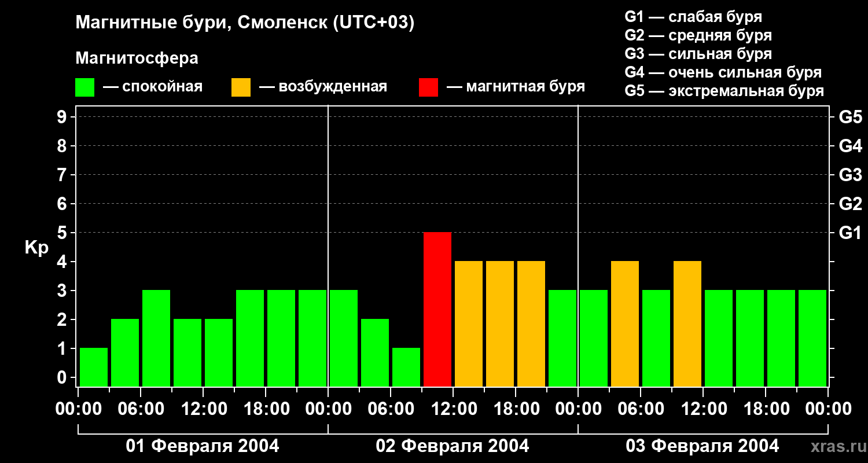Screen dimensions: 868x463
Task: Select the Kp 3 bar at 06:00 on 01 Февраля
Action: tap(156, 338)
